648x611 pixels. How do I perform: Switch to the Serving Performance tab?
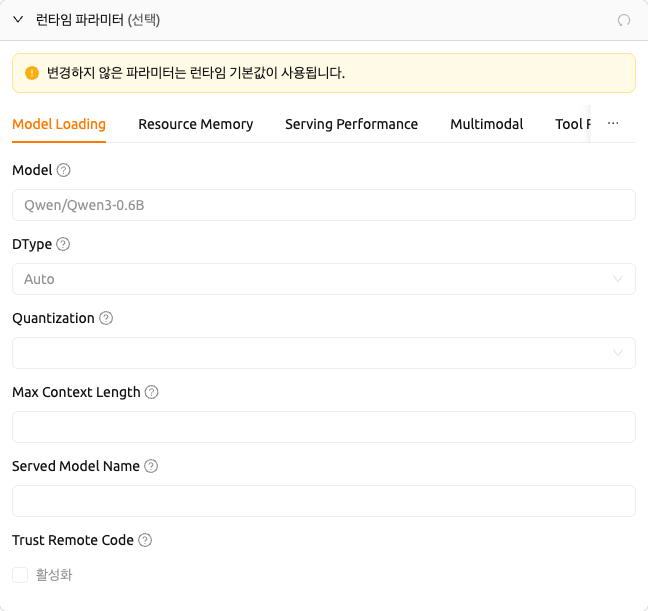[351, 124]
